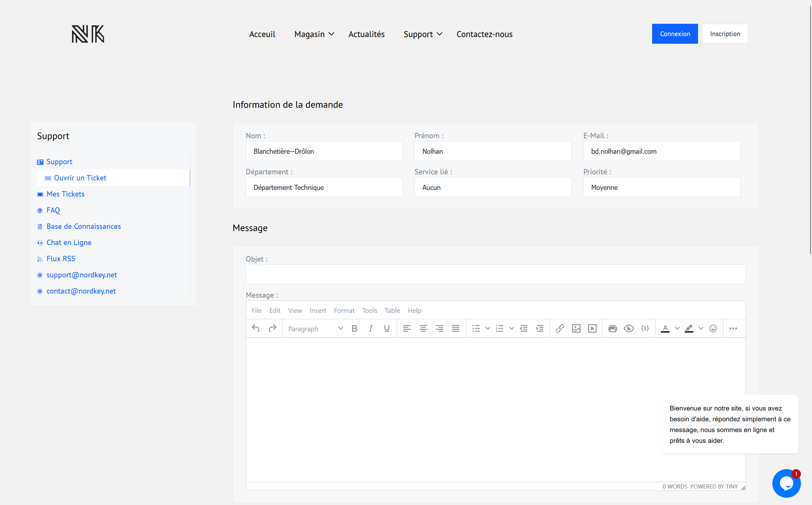Viewport: 812px width, 505px height.
Task: Open the Base de Connaissances link
Action: [x=83, y=226]
